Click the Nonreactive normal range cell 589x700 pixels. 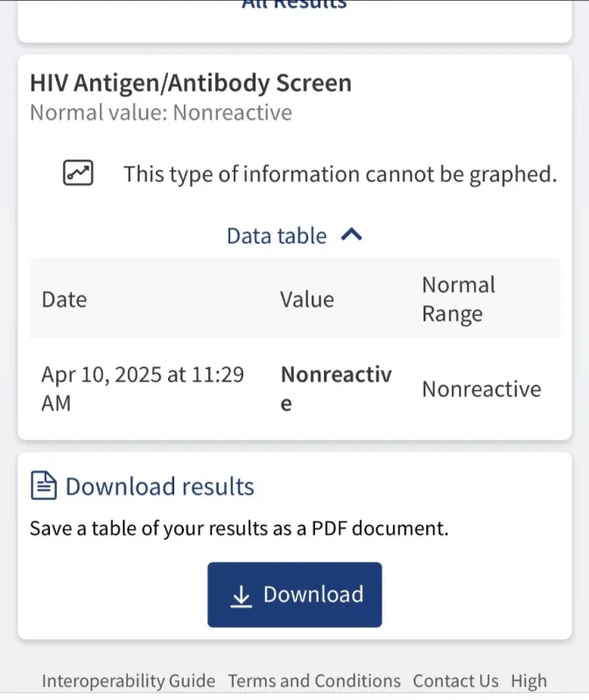pyautogui.click(x=481, y=389)
